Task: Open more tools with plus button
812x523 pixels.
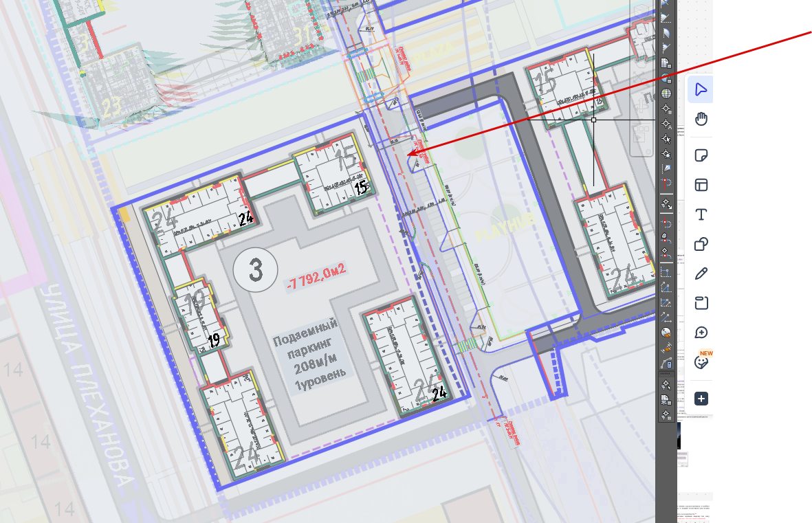Action: (701, 399)
